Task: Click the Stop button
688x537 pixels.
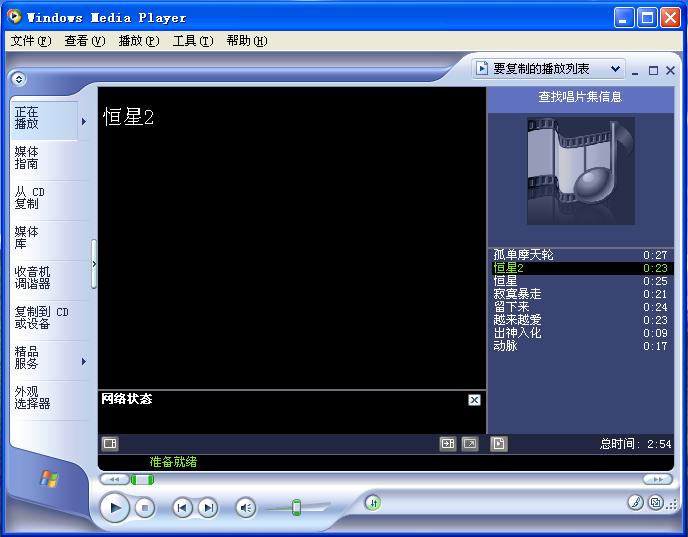Action: click(x=144, y=508)
